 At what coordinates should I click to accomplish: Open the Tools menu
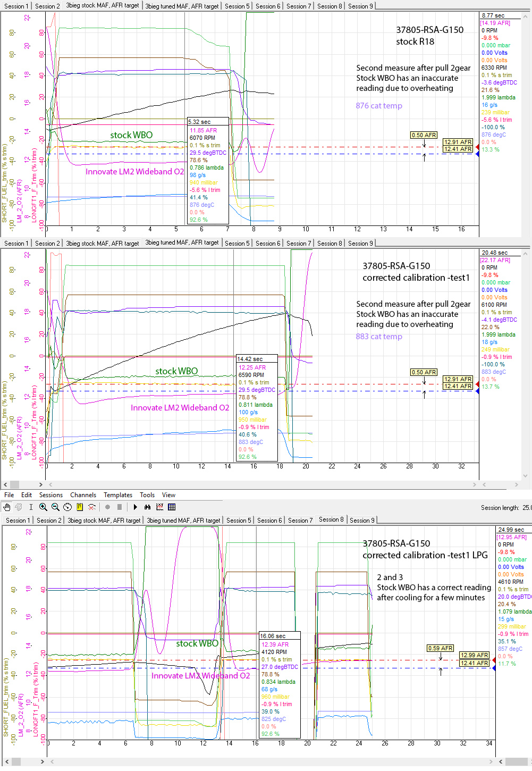pyautogui.click(x=147, y=495)
